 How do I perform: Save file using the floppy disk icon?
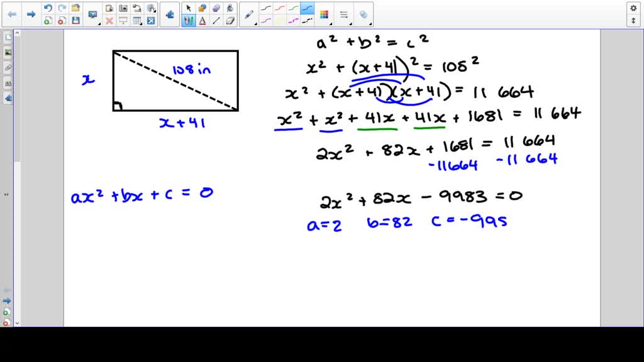point(75,21)
